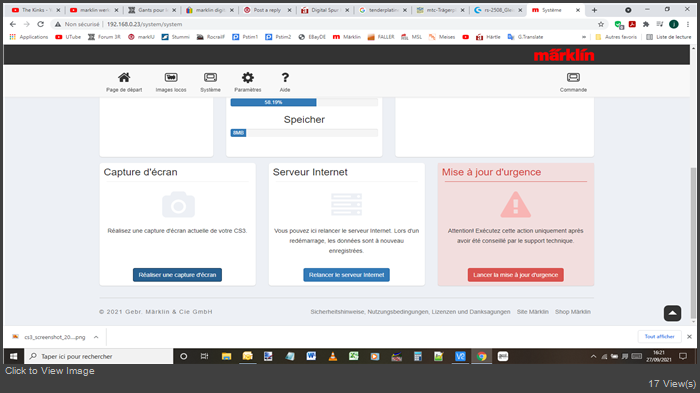Image resolution: width=700 pixels, height=393 pixels.
Task: Click the warning triangle in the urgence card
Action: pos(516,205)
